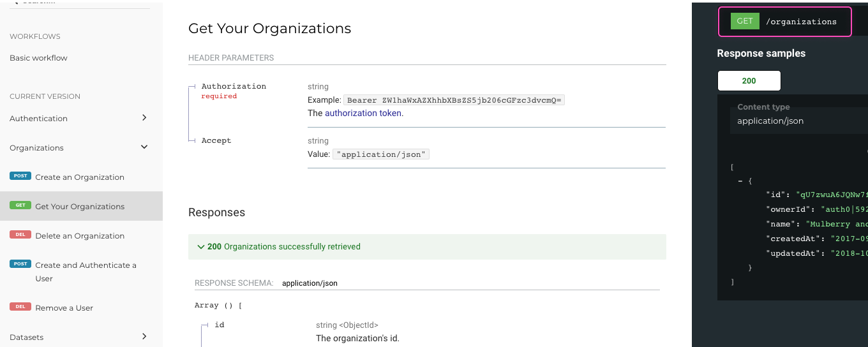Click the green GET badge in endpoint box
Image resolution: width=868 pixels, height=347 pixels.
tap(745, 21)
